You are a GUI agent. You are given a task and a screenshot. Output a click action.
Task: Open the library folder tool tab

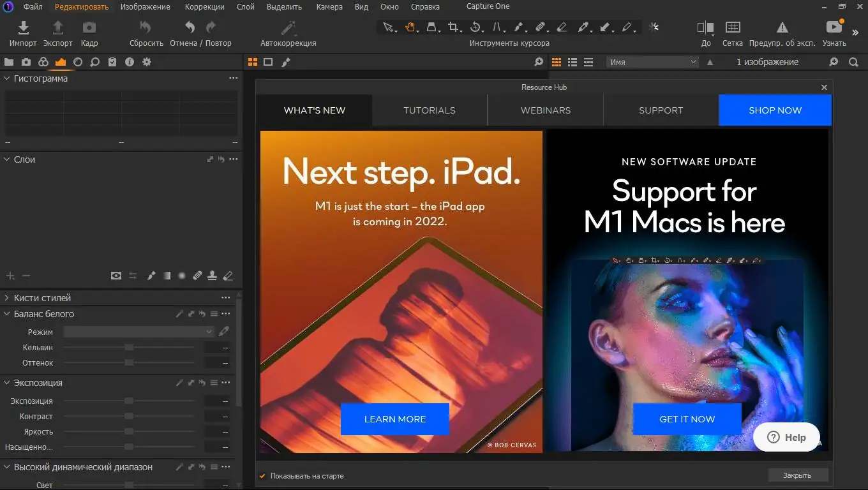(9, 62)
